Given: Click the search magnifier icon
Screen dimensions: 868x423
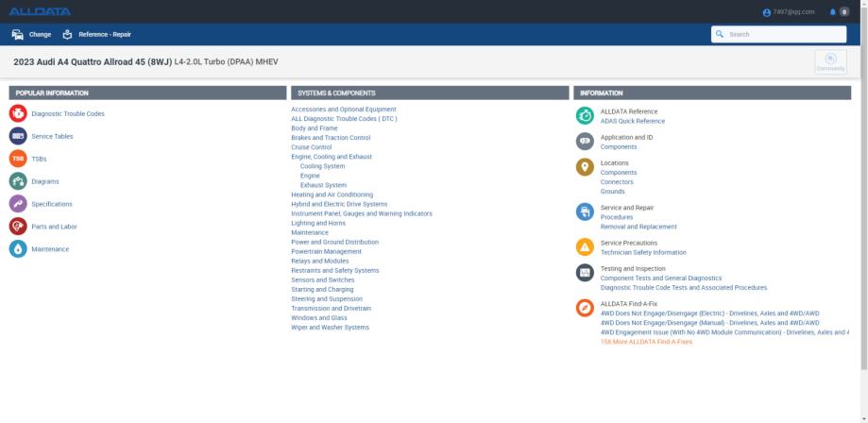Looking at the screenshot, I should coord(719,34).
